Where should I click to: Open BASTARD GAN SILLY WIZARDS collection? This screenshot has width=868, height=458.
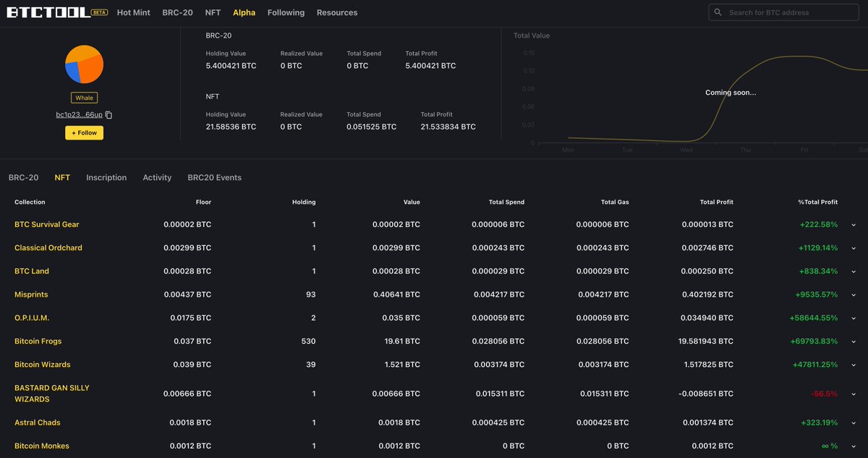(x=52, y=394)
